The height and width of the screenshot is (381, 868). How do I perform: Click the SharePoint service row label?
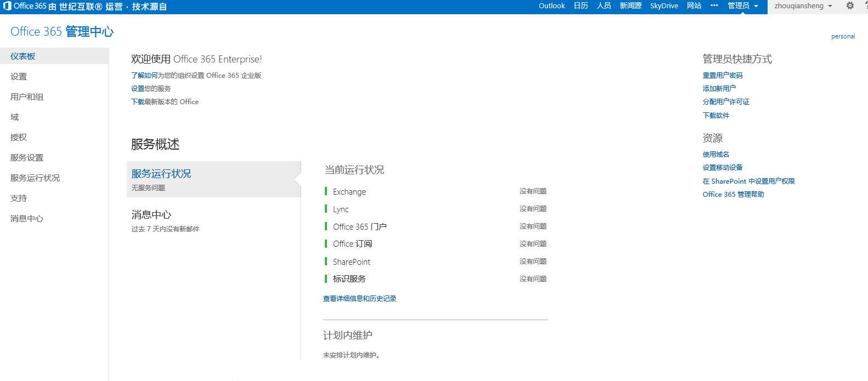(352, 262)
